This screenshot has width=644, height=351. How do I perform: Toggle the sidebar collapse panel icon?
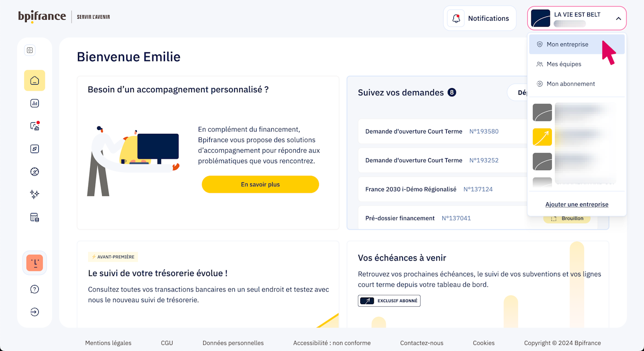tap(30, 50)
